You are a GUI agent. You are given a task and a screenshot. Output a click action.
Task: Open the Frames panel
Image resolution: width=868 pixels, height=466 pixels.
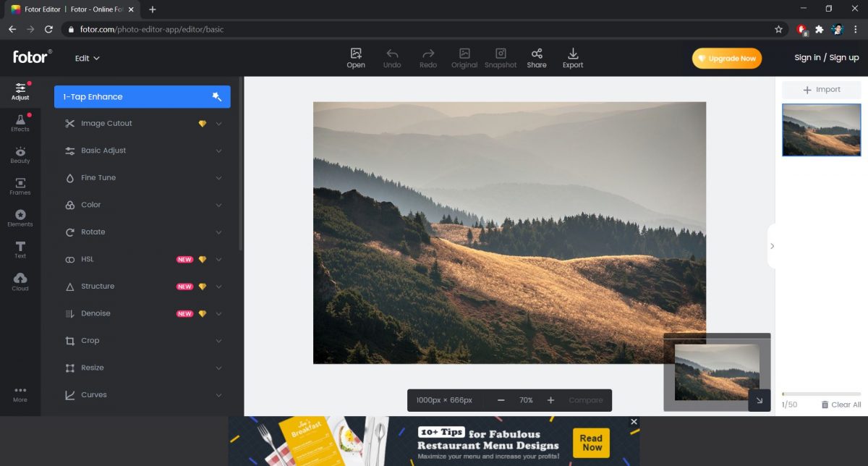(x=20, y=185)
